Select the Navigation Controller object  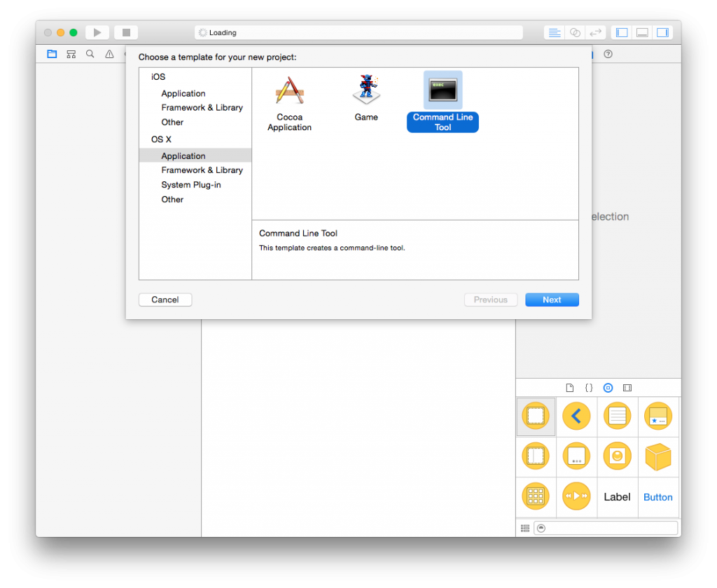click(576, 416)
